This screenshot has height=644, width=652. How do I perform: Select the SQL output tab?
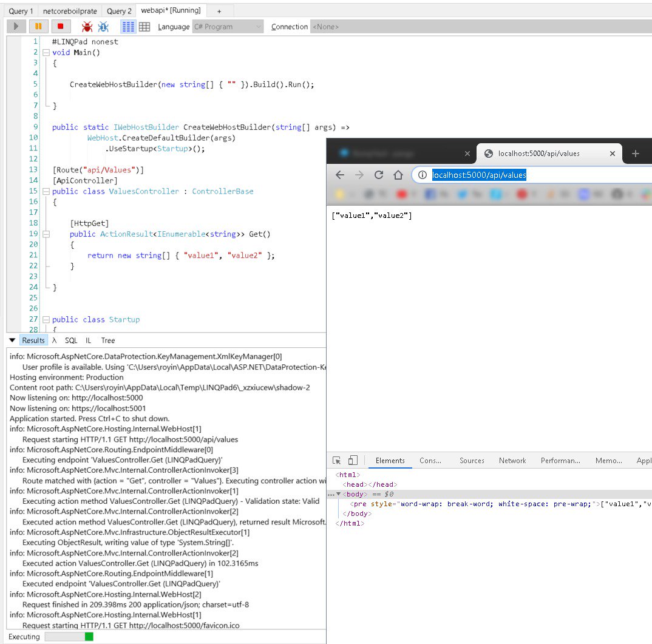pyautogui.click(x=71, y=340)
